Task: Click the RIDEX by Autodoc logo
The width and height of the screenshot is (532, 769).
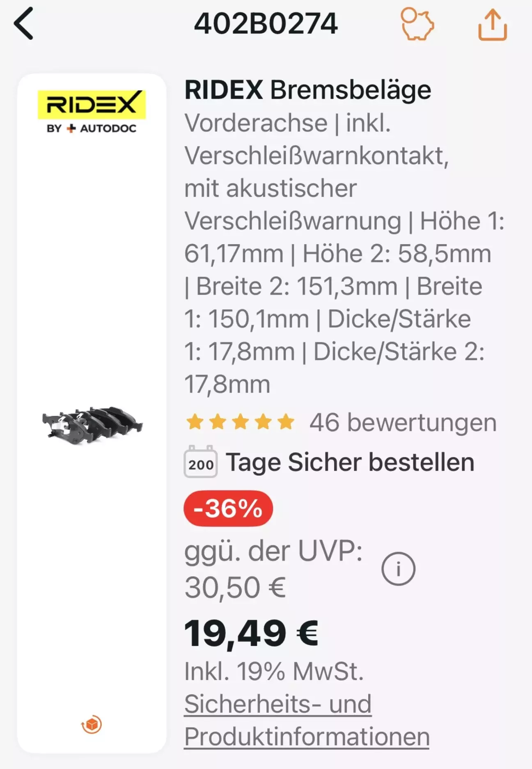Action: [x=92, y=112]
